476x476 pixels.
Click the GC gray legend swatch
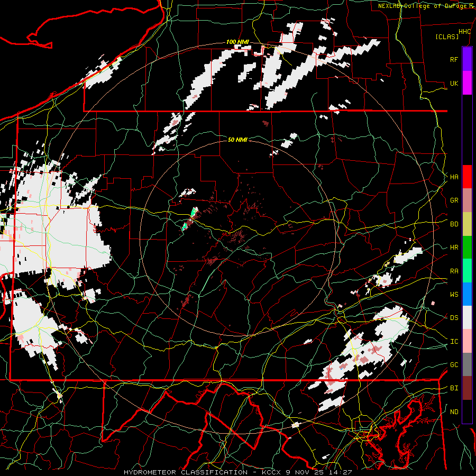(467, 364)
